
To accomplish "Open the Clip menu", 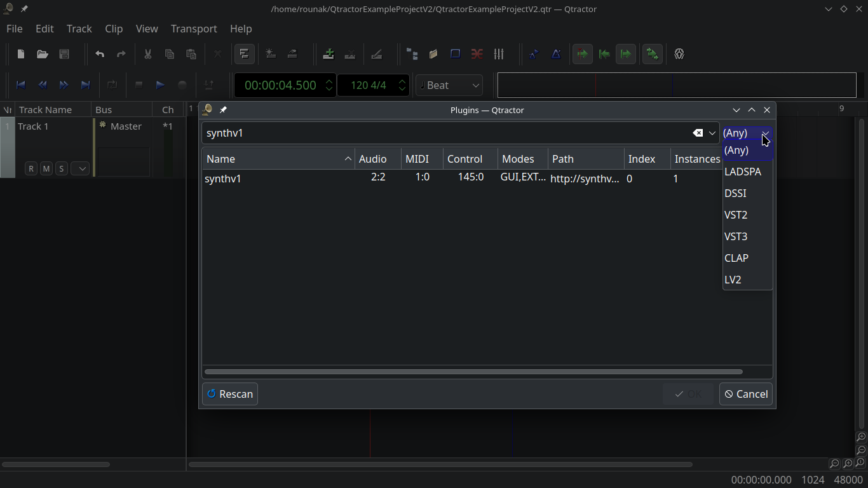I will point(114,29).
